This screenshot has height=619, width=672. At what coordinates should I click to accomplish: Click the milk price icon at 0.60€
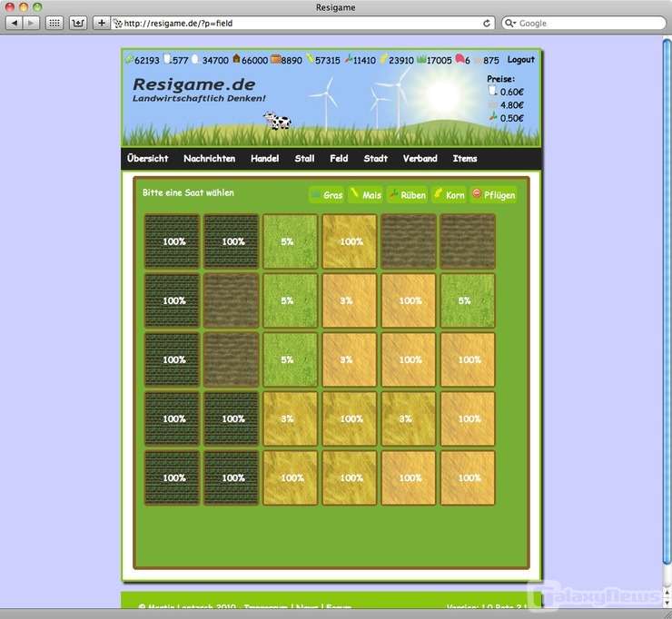pyautogui.click(x=493, y=91)
